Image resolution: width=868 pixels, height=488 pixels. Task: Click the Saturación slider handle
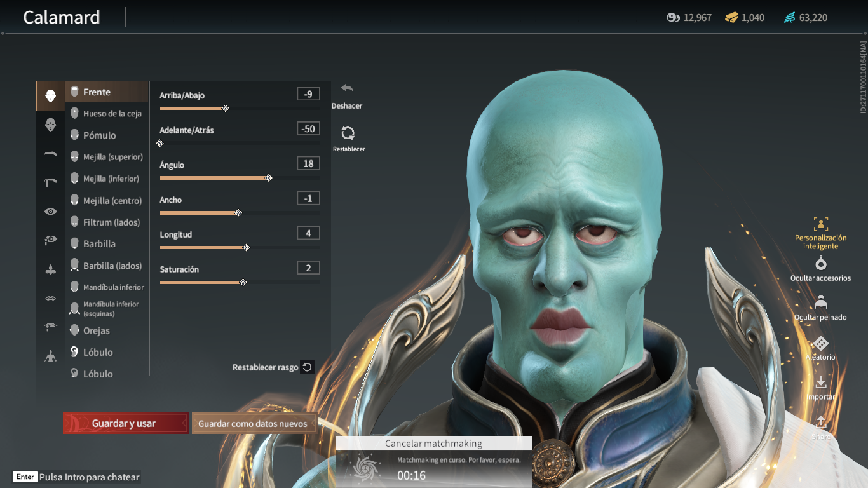pyautogui.click(x=243, y=282)
